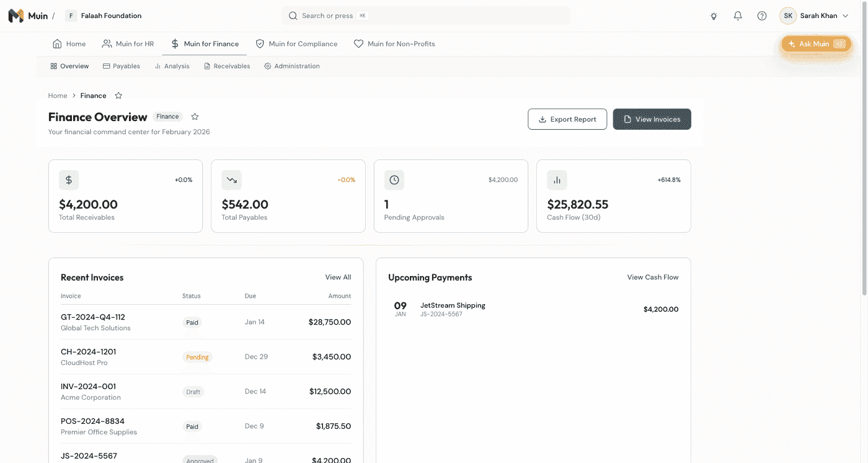Click the Muin logo icon
The width and height of the screenshot is (868, 463).
click(15, 16)
